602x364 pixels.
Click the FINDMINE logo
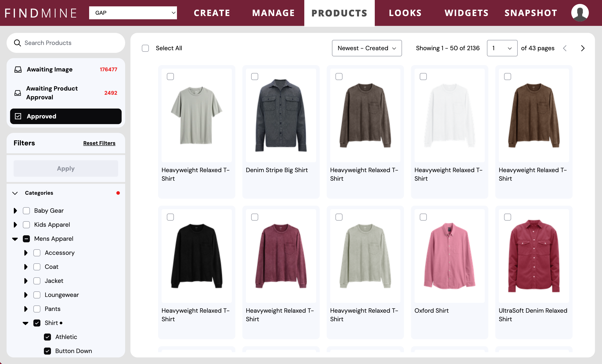(41, 13)
